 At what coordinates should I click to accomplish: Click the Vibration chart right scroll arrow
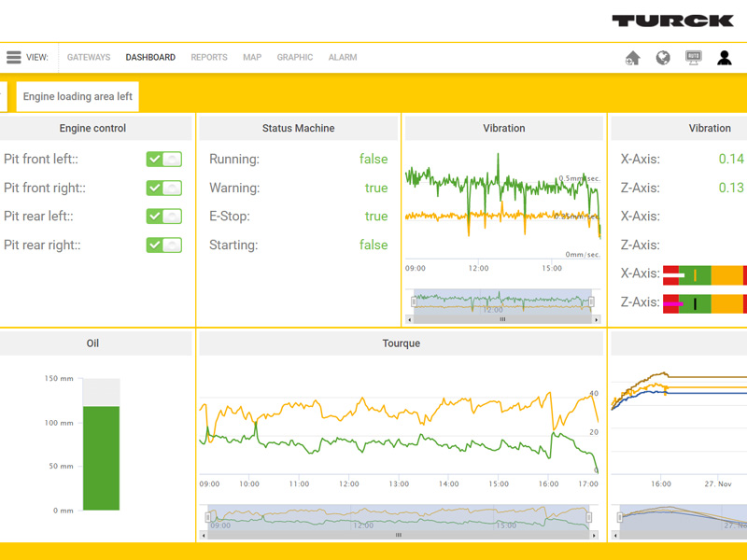click(x=597, y=319)
